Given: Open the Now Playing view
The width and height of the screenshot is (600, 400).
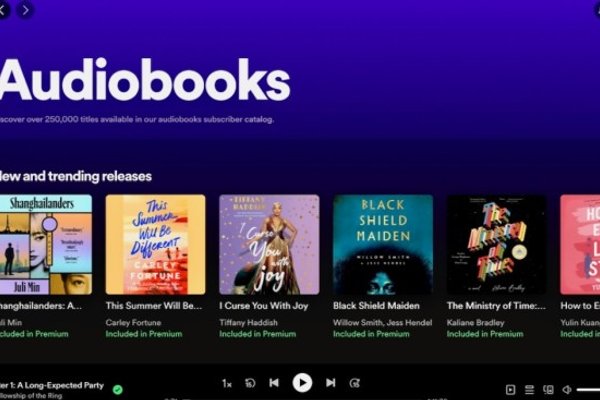Looking at the screenshot, I should pyautogui.click(x=510, y=390).
